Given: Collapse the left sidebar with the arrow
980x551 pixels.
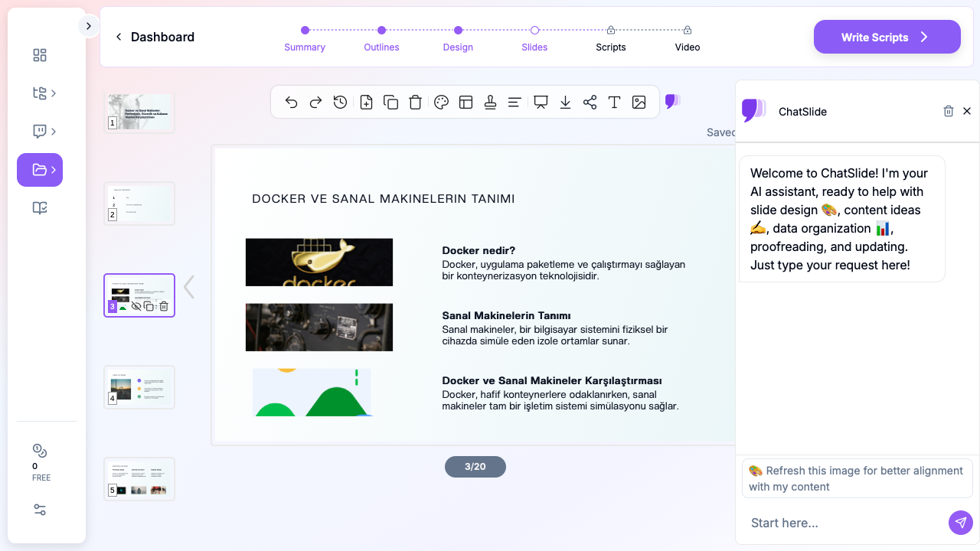Looking at the screenshot, I should coord(89,25).
